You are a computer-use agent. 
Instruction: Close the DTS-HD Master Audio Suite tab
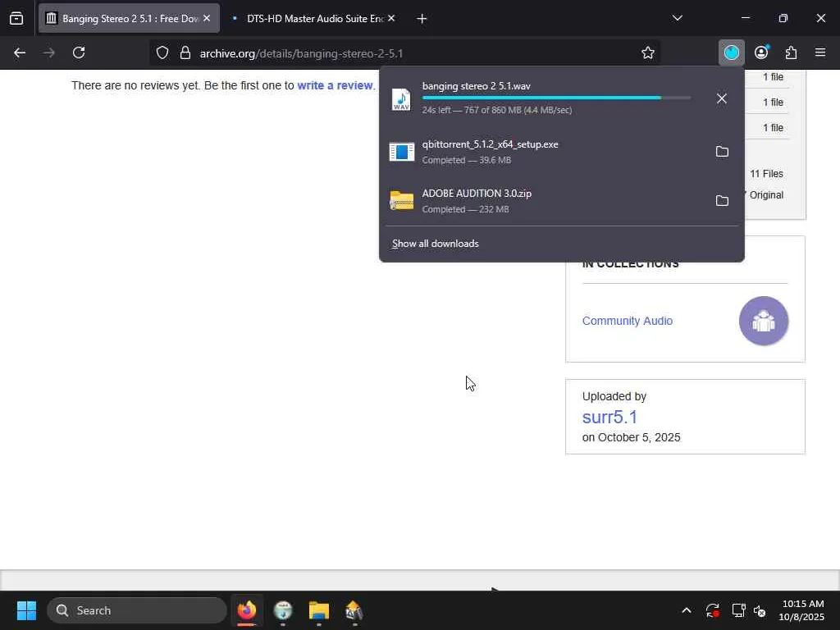tap(391, 18)
